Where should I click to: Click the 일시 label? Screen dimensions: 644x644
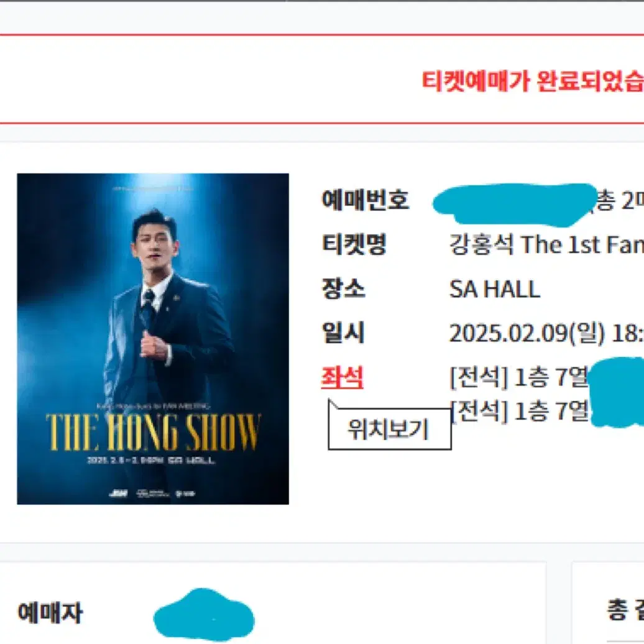tap(343, 333)
